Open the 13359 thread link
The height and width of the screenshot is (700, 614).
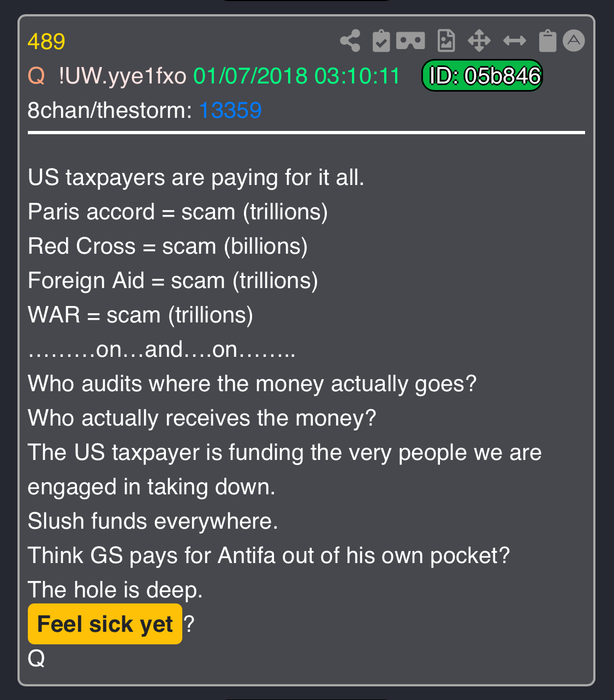pos(230,110)
